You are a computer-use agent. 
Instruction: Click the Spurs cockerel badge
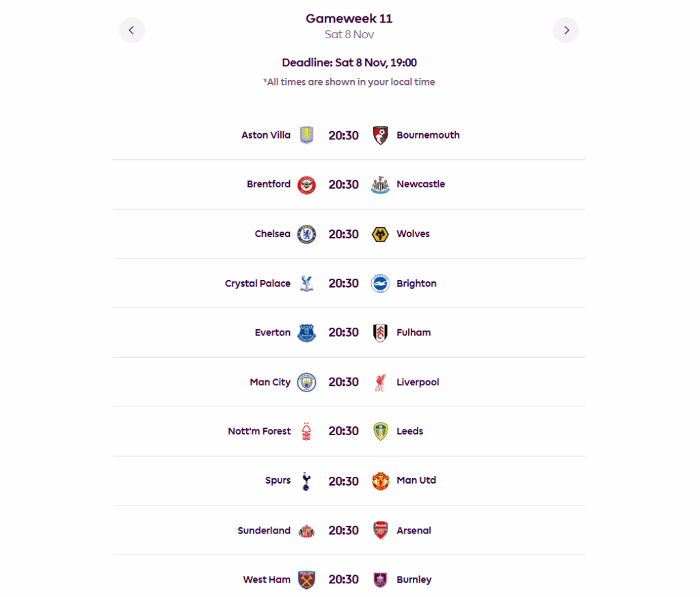tap(306, 481)
